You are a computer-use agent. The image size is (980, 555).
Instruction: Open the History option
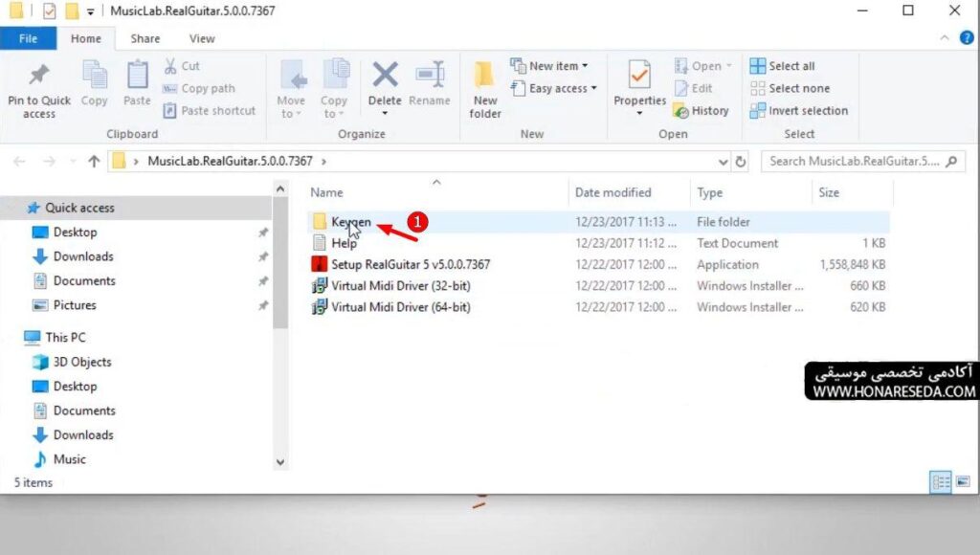pos(702,111)
